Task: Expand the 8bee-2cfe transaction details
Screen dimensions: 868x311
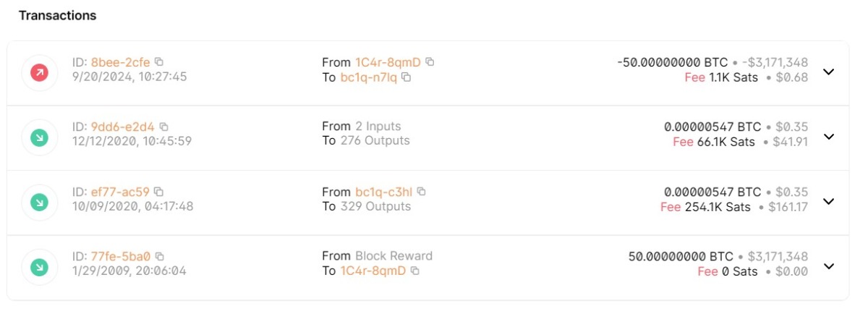Action: [829, 72]
